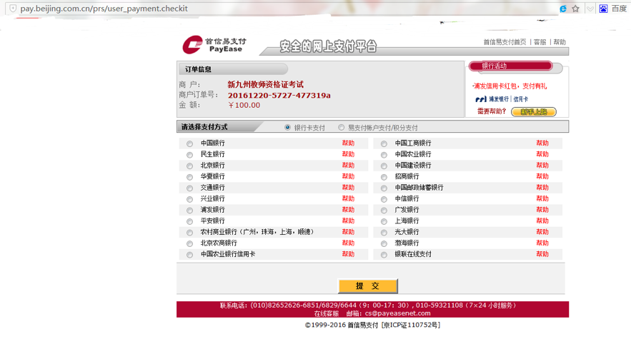Select 华夏银行 radio button
The width and height of the screenshot is (631, 364).
point(189,177)
